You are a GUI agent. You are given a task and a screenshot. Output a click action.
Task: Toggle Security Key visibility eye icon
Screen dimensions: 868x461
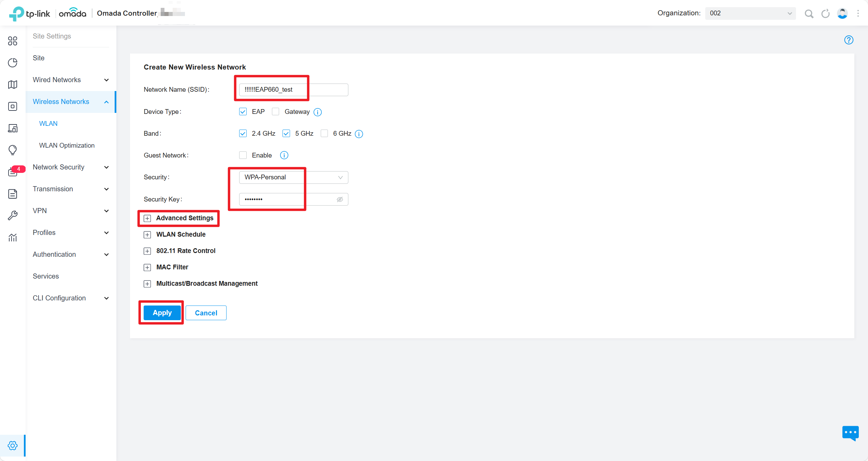point(340,199)
